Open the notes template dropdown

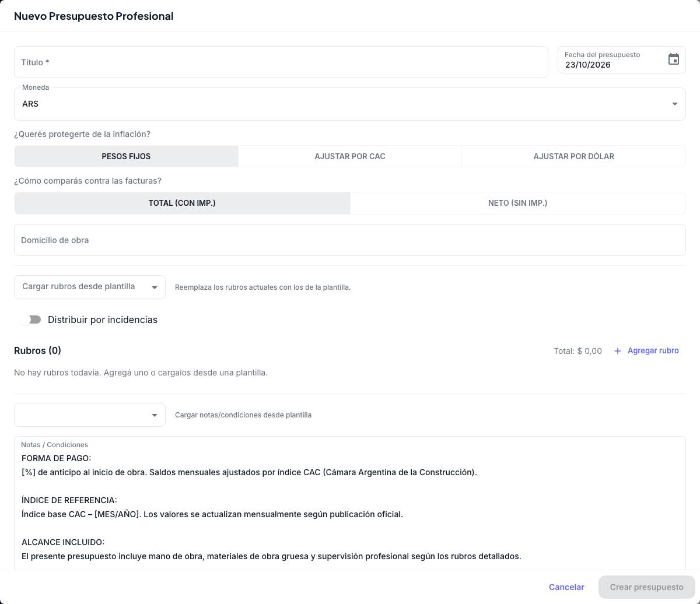click(90, 415)
